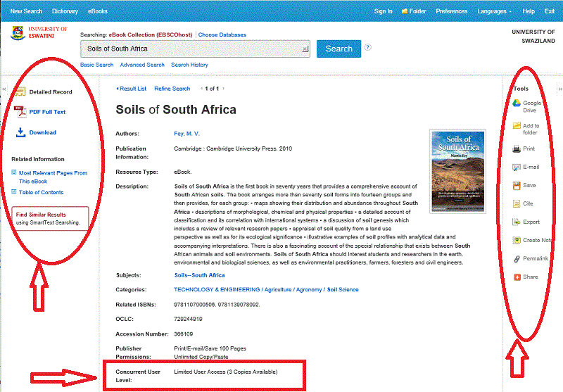563x392 pixels.
Task: Click the Folder icon in top bar
Action: pos(405,11)
